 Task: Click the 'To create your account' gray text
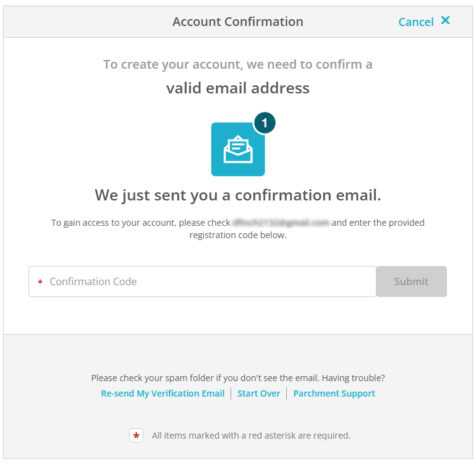[238, 64]
